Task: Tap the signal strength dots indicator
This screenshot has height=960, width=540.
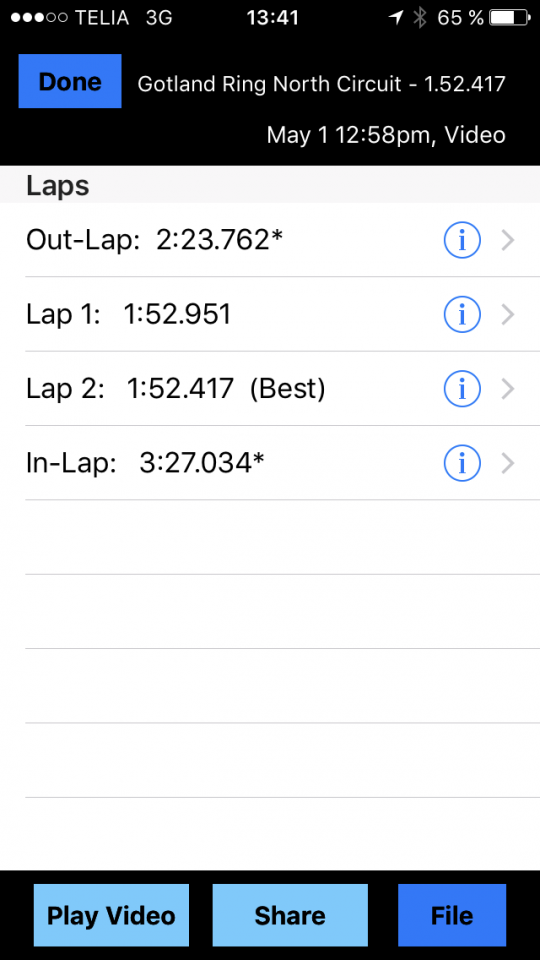Action: 39,18
